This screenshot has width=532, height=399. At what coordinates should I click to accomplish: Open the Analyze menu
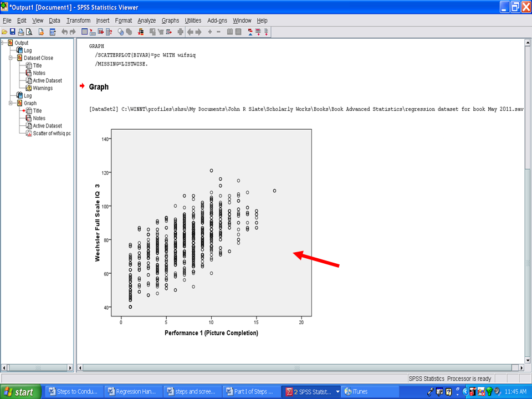tap(146, 21)
